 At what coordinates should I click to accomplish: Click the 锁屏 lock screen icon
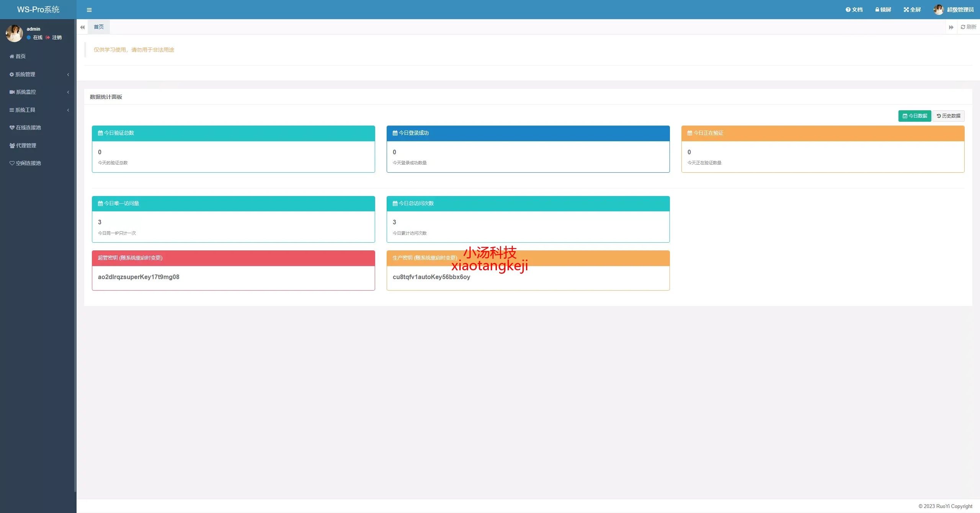[877, 10]
